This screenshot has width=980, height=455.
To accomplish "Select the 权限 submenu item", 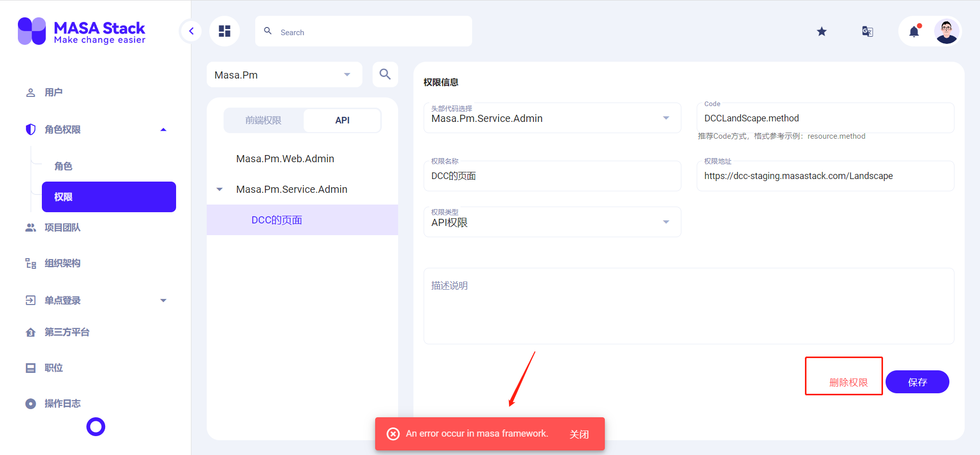I will (x=109, y=197).
